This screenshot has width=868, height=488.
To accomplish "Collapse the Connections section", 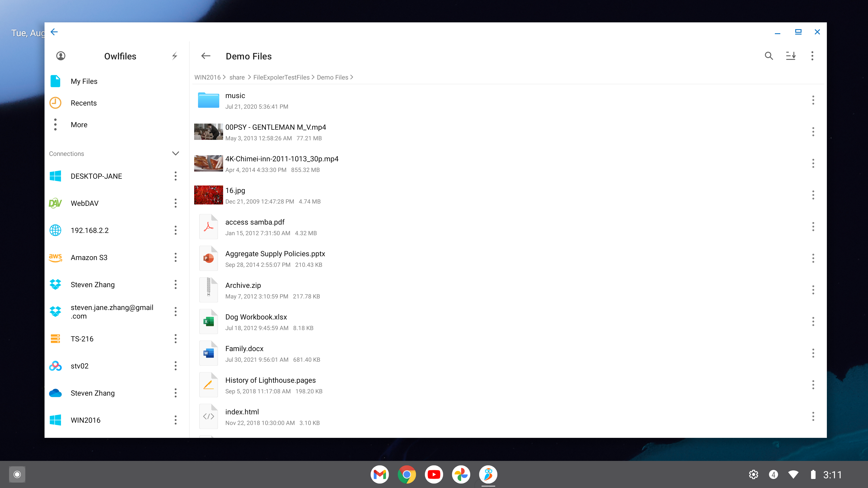I will click(175, 154).
